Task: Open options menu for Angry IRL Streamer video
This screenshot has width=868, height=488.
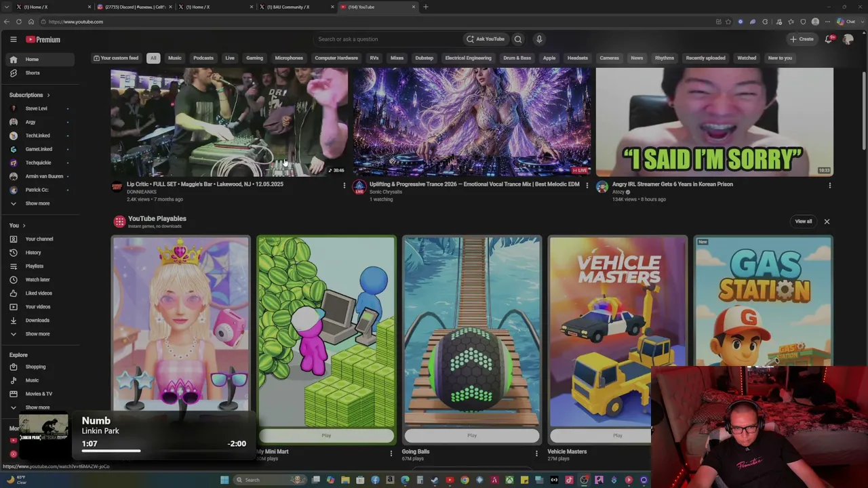Action: (829, 185)
